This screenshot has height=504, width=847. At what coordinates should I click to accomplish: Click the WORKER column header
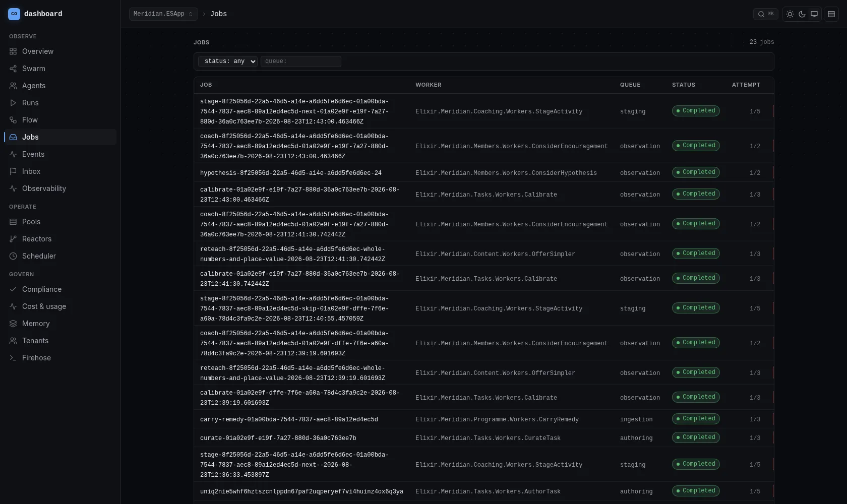pyautogui.click(x=428, y=85)
